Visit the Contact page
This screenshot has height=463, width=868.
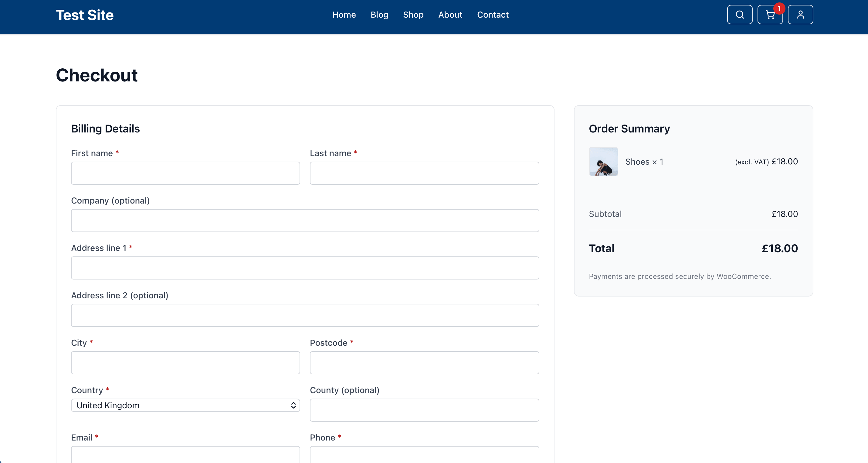(x=493, y=15)
